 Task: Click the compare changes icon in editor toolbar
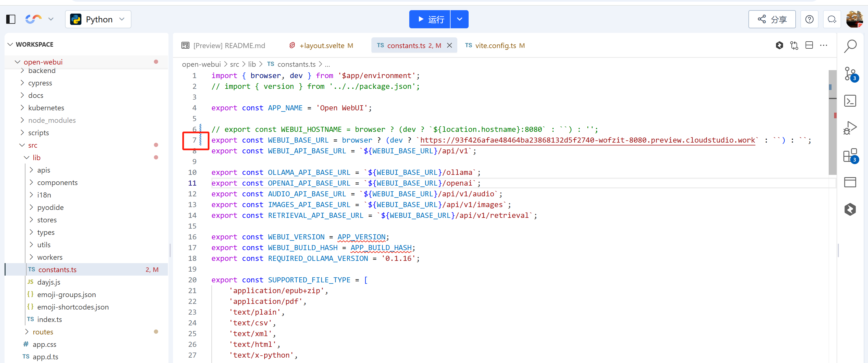pos(794,46)
